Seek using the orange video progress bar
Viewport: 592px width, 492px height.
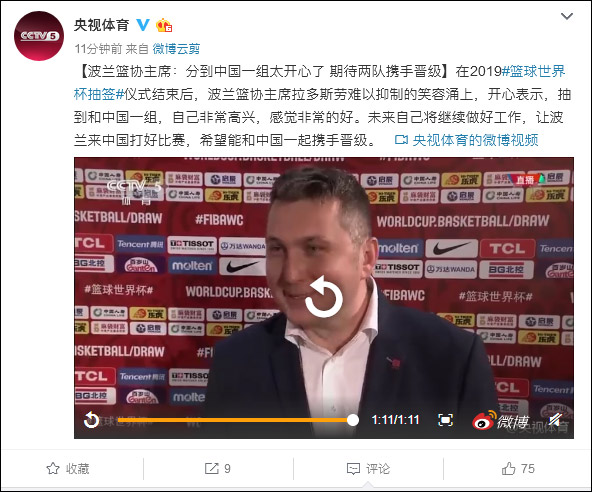pyautogui.click(x=235, y=420)
